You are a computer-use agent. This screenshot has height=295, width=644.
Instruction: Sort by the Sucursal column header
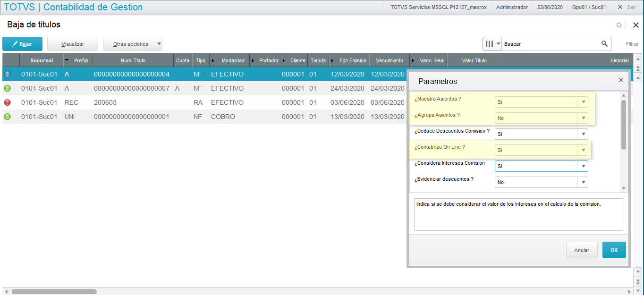pos(42,60)
